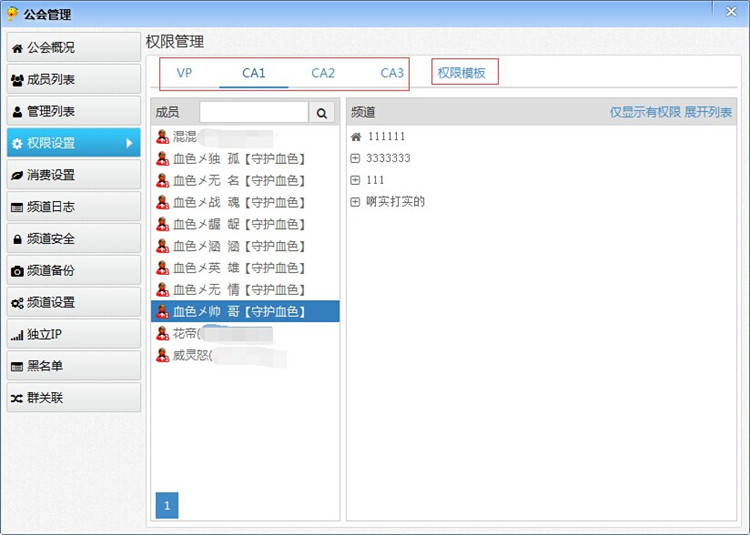Image resolution: width=750 pixels, height=535 pixels.
Task: Open 频道安全 security page
Action: (x=74, y=239)
